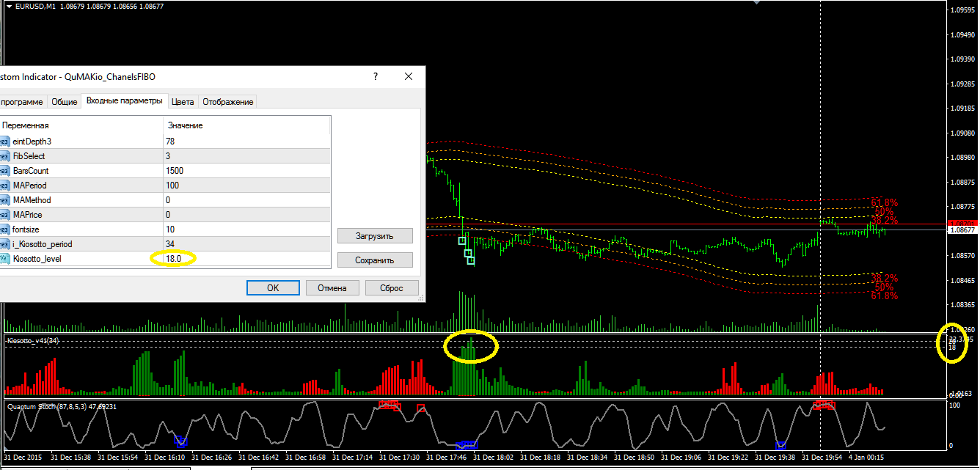Open the Входные параметры tab
The height and width of the screenshot is (470, 980).
click(x=125, y=101)
